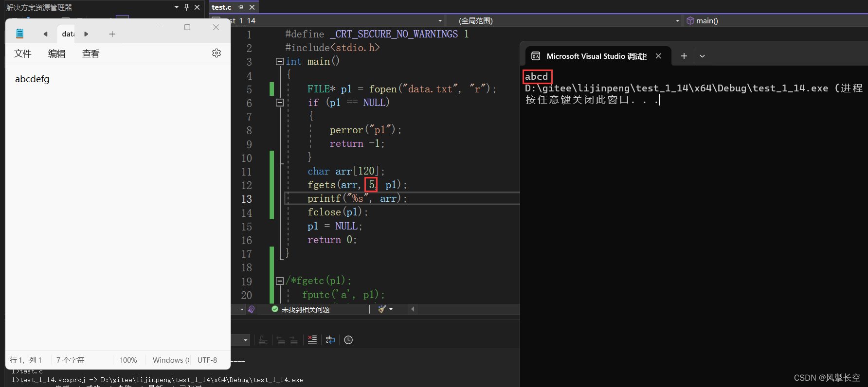
Task: Click char arr[120] declaration
Action: coord(346,171)
